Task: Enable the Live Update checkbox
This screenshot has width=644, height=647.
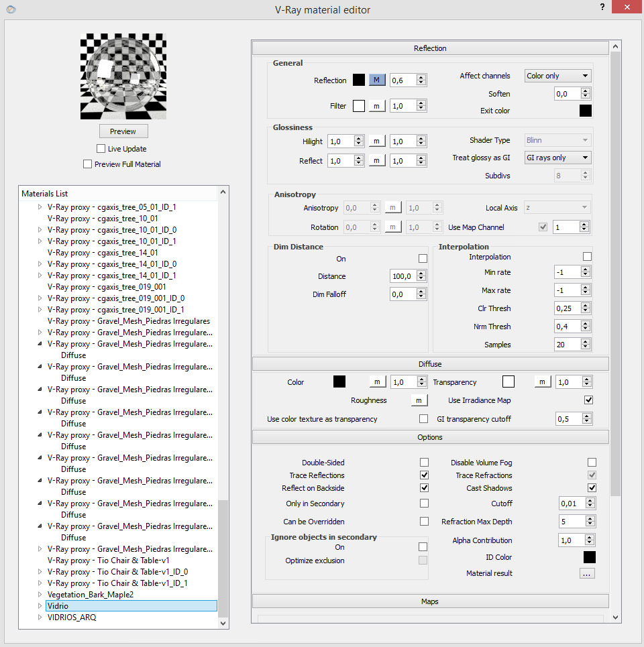Action: (101, 149)
